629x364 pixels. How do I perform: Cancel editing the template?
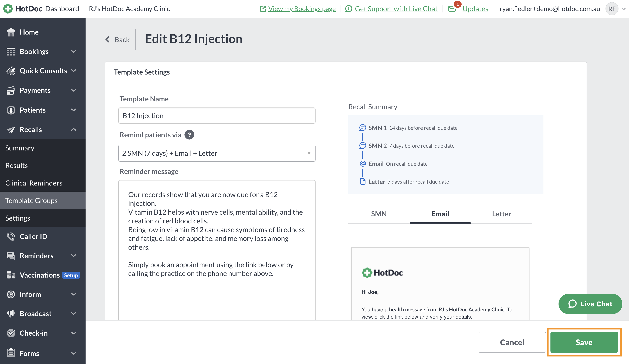512,342
